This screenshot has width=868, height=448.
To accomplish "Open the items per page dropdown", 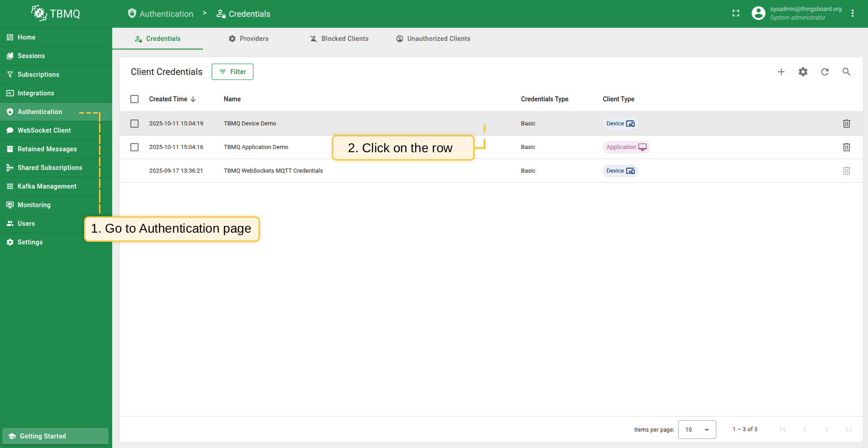I will point(697,429).
